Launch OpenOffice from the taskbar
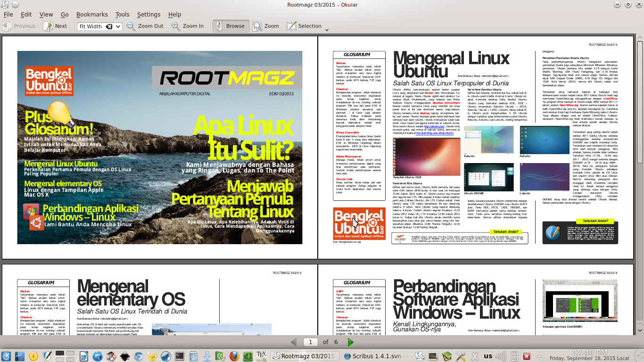This screenshot has height=362, width=644. pos(20,356)
